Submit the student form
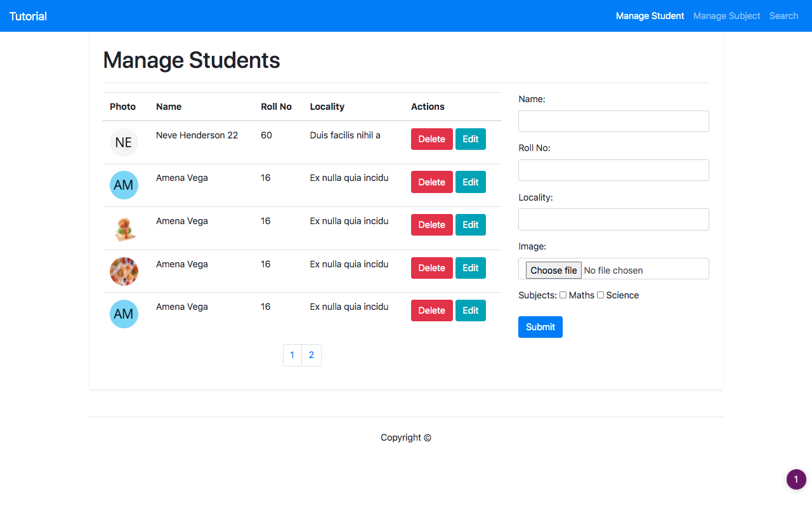The image size is (812, 508). pos(540,327)
